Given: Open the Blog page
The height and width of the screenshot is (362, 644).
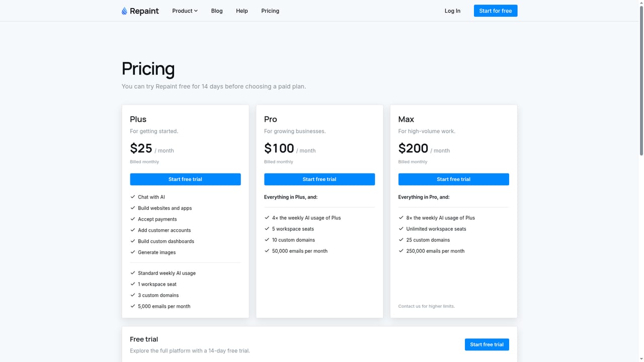Looking at the screenshot, I should point(217,11).
